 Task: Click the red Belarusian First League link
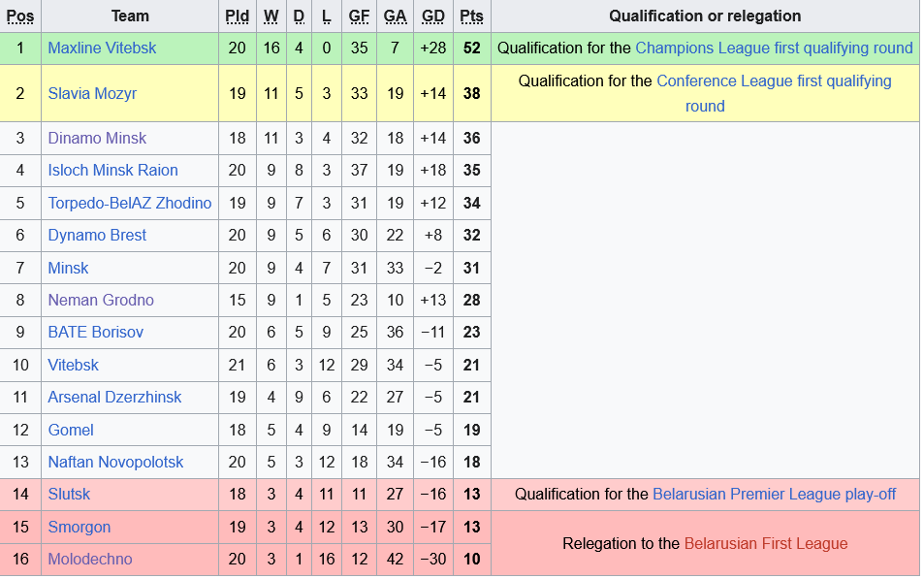(x=765, y=543)
